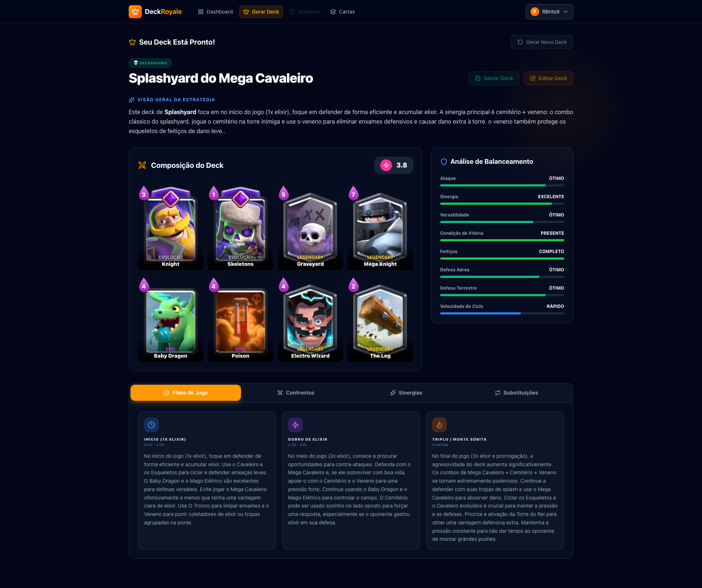
Task: Select the Electro Wizard card thumbnail
Action: tap(310, 320)
